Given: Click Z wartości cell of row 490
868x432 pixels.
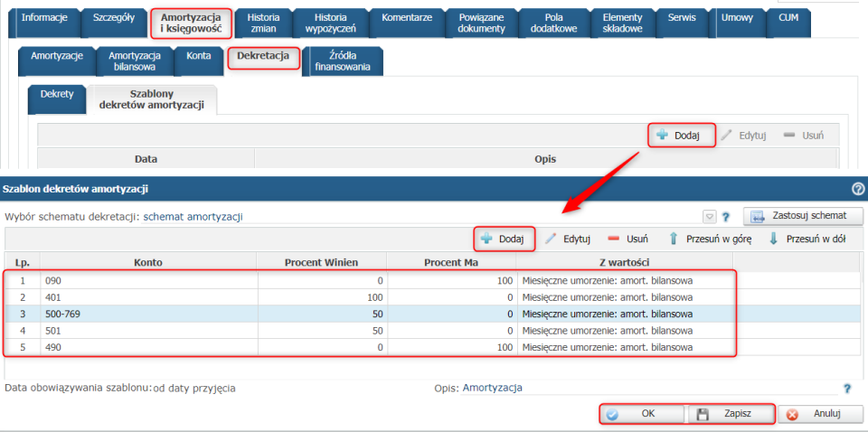Looking at the screenshot, I should (624, 347).
